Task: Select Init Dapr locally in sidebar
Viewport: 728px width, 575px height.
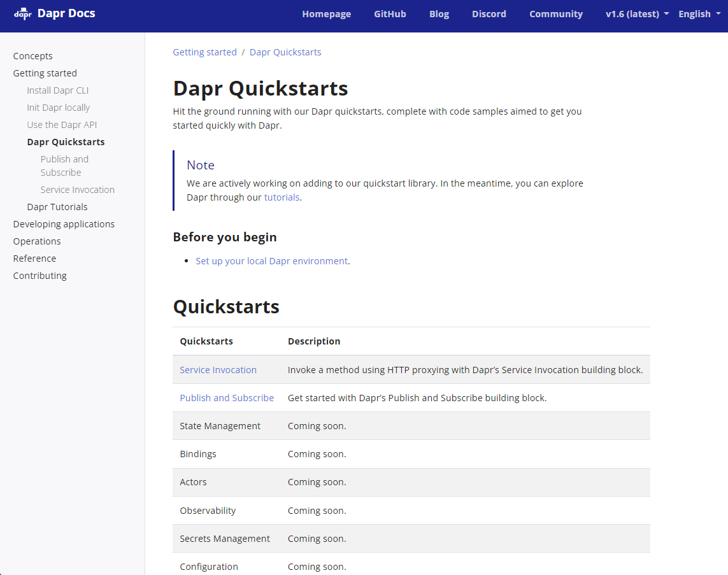Action: 59,108
